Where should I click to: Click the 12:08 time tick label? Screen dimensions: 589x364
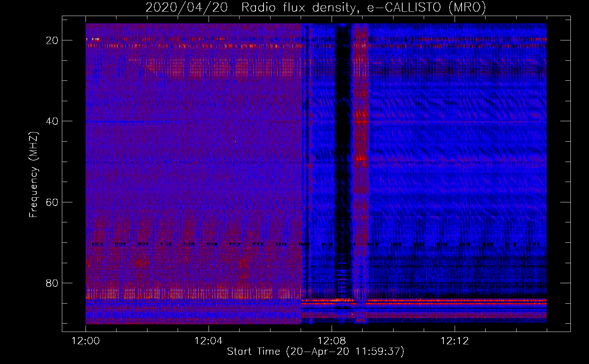tap(332, 341)
